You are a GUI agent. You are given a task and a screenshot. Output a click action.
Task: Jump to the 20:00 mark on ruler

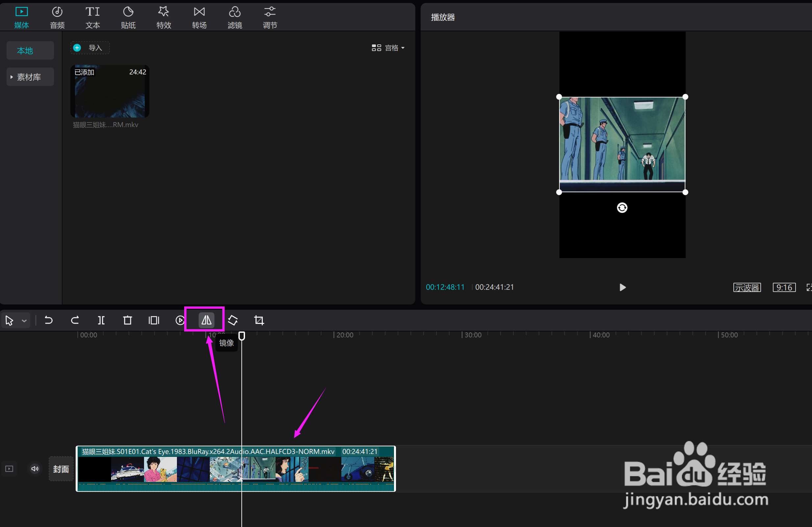(x=345, y=335)
